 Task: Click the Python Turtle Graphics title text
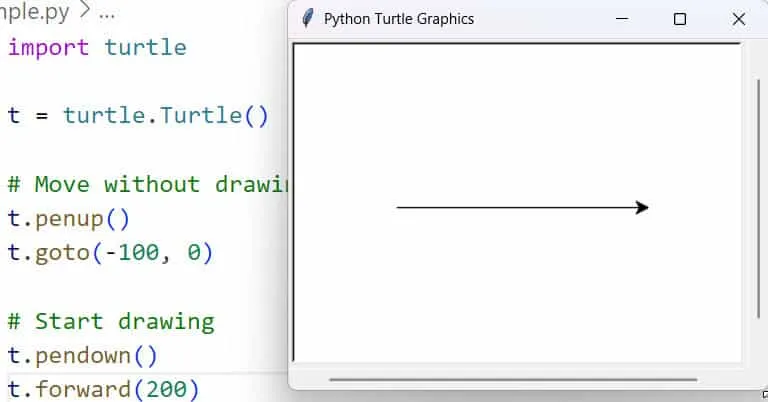(399, 19)
